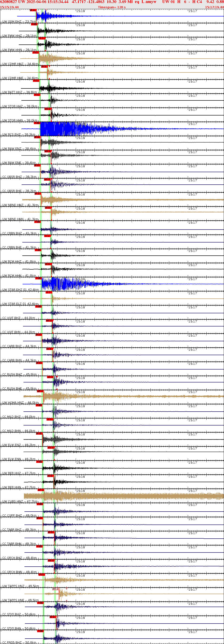Select CC CARB BHZ 44.3km station label
224x644 pixels.
tap(20, 346)
